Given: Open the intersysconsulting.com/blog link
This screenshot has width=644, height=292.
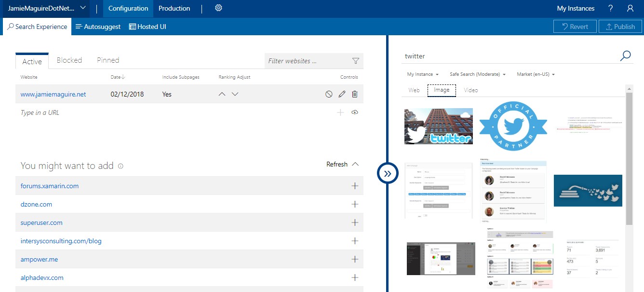Looking at the screenshot, I should (61, 241).
